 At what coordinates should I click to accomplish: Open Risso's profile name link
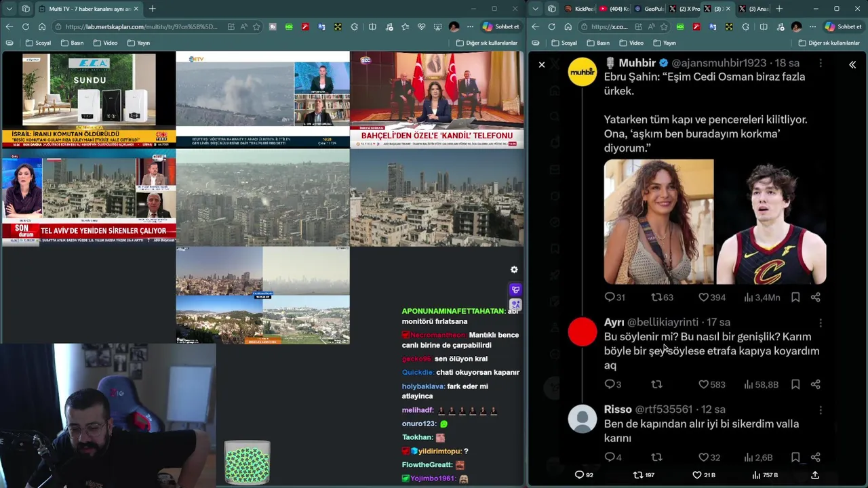click(x=618, y=409)
